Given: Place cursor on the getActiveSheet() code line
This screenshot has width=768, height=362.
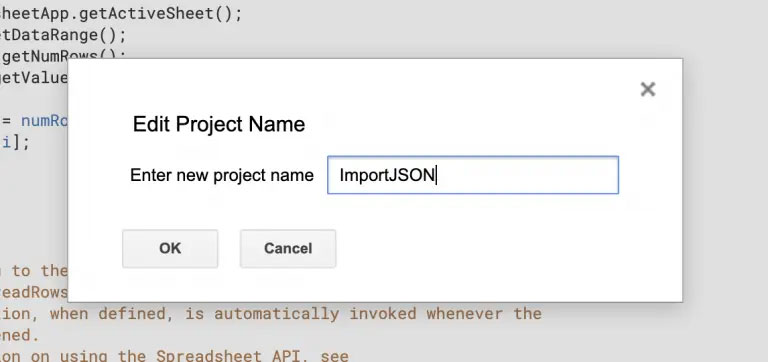Looking at the screenshot, I should (x=121, y=14).
